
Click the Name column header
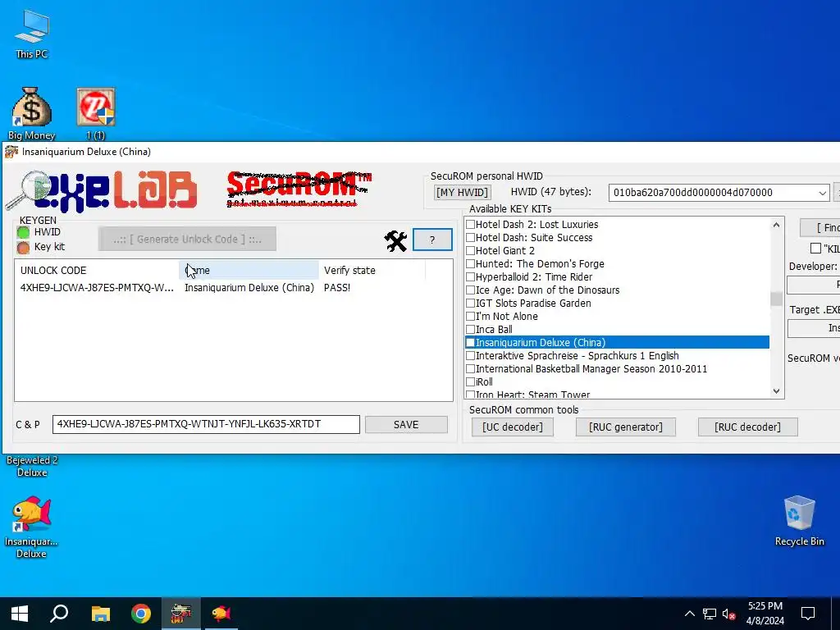click(x=249, y=271)
